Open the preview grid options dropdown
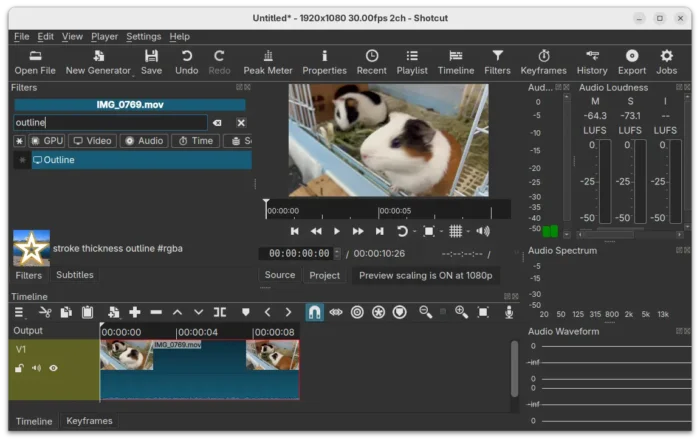Image resolution: width=700 pixels, height=441 pixels. [x=458, y=231]
